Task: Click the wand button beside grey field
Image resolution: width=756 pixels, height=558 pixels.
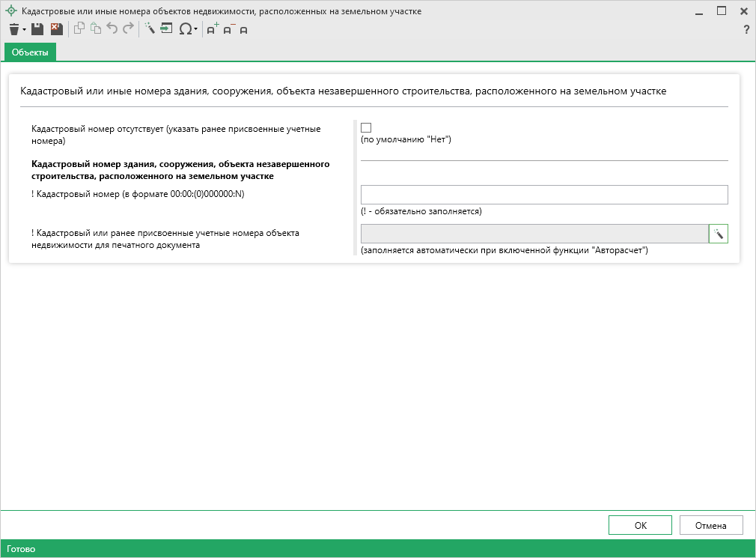Action: [718, 234]
